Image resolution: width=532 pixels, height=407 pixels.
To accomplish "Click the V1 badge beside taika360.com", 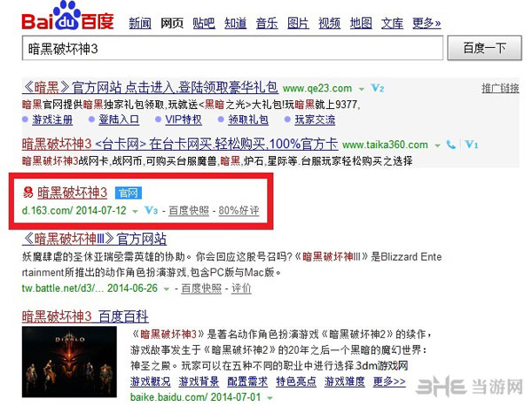I will click(x=472, y=145).
